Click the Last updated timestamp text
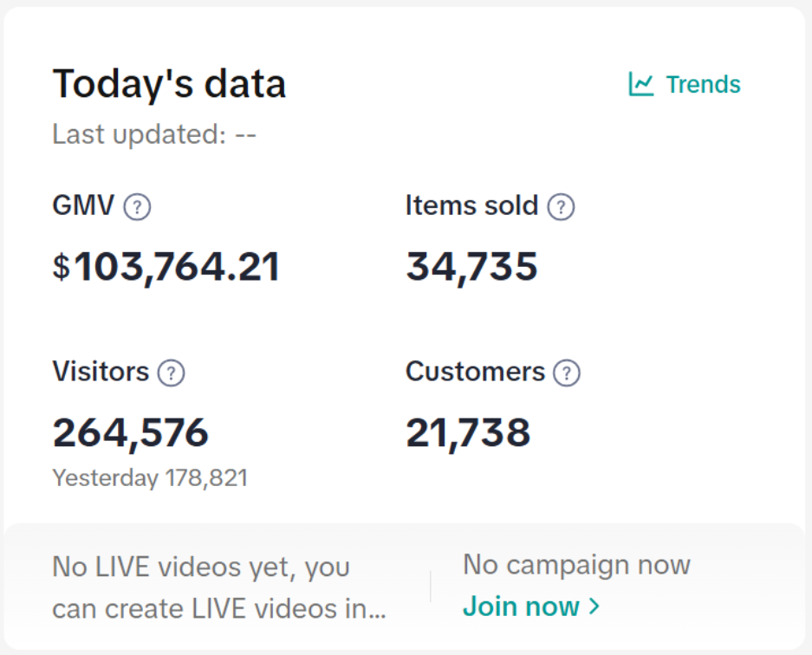The image size is (812, 655). coord(154,134)
